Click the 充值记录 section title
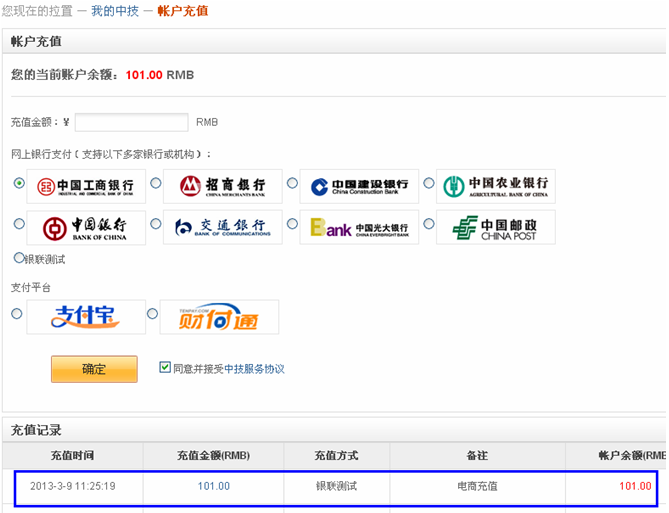This screenshot has width=669, height=513. [36, 430]
